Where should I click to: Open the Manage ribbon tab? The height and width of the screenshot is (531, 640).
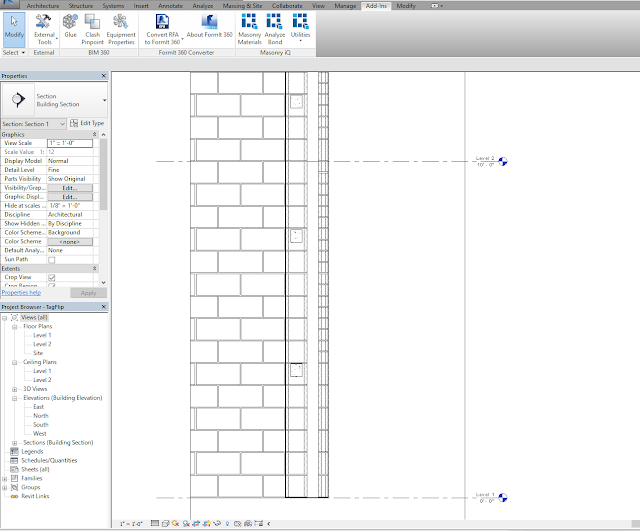(x=345, y=6)
